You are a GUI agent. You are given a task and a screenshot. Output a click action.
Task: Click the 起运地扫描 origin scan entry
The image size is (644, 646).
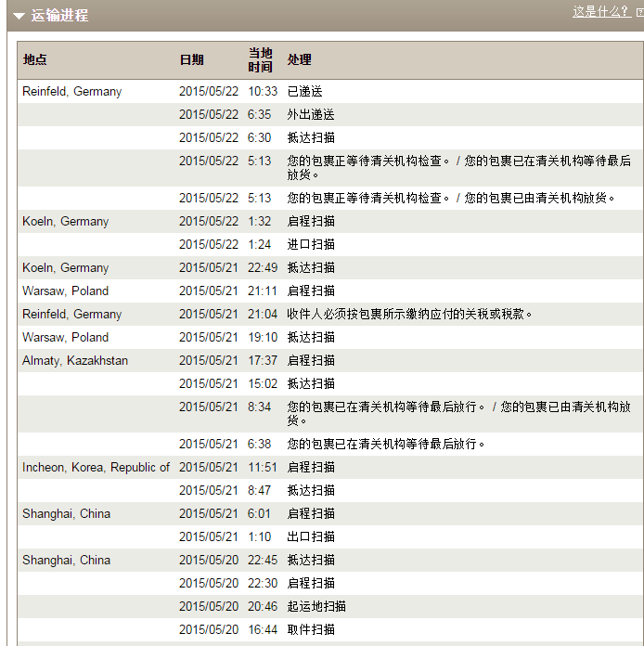pyautogui.click(x=316, y=607)
